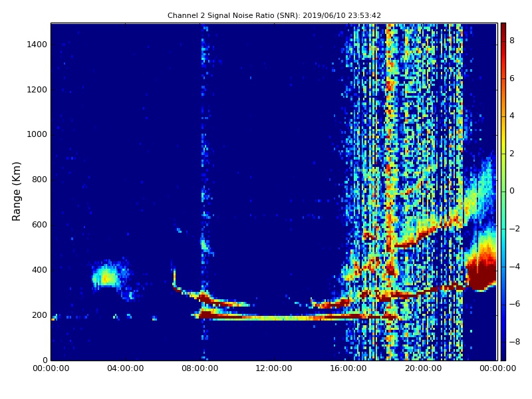Viewport: 532px width, 399px height.
Task: Click the 1200 y-axis tick label
Action: pos(37,90)
